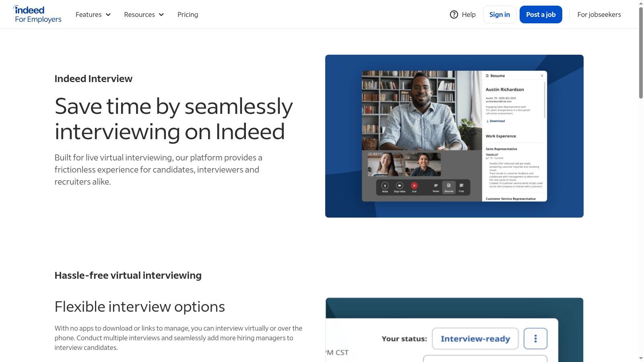Click the Stop video icon in interview image
Image resolution: width=644 pixels, height=362 pixels.
coord(399,186)
